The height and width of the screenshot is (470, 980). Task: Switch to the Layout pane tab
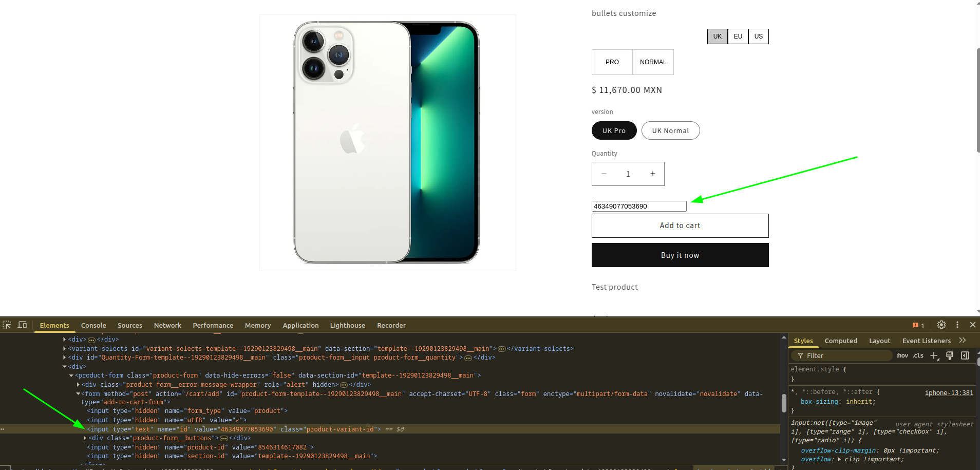pyautogui.click(x=880, y=341)
